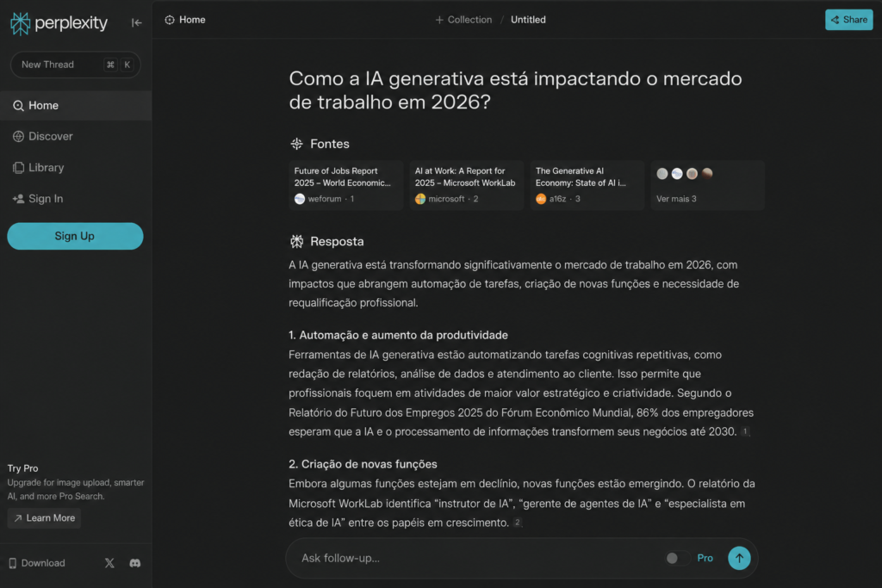Open the X (Twitter) icon link

(x=109, y=563)
